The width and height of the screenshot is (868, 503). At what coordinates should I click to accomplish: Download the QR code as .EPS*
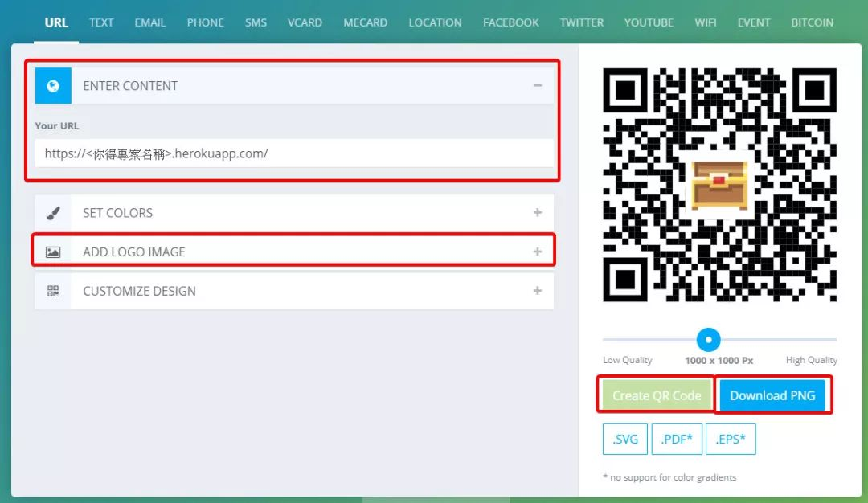click(731, 440)
